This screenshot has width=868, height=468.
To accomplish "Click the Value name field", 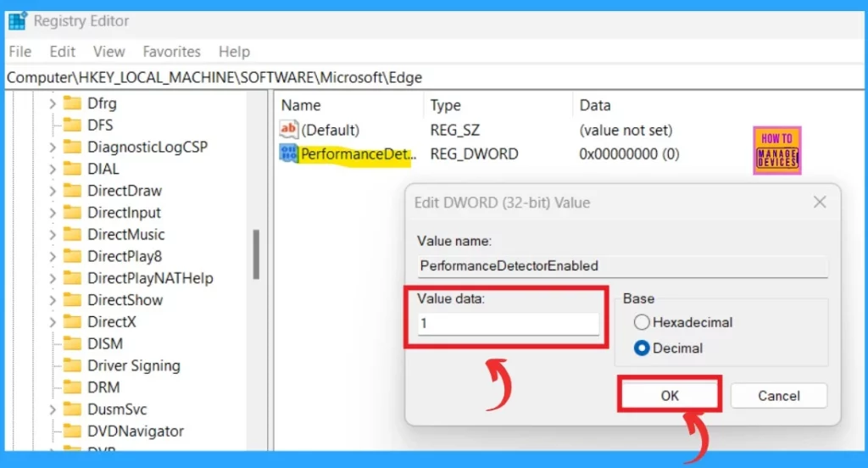I will (x=623, y=266).
